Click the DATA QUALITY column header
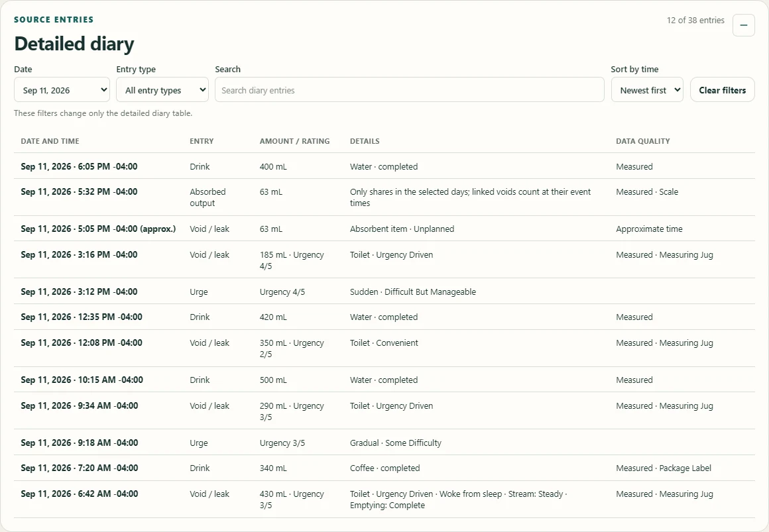This screenshot has width=769, height=532. pos(643,141)
